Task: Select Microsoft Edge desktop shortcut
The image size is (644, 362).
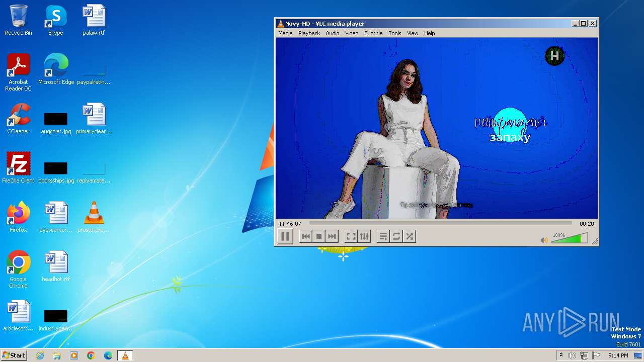Action: coord(56,69)
